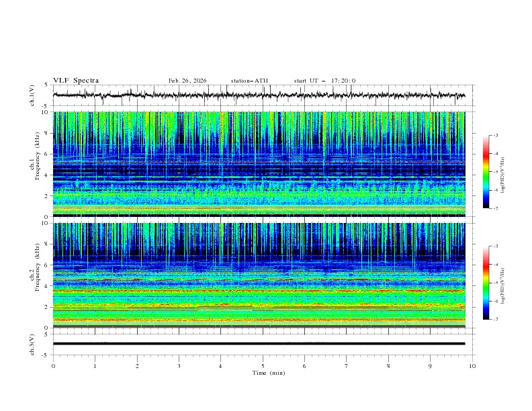This screenshot has height=411, width=532.
Task: Click the "-3" value on ch.1 colorbar
Action: pos(495,135)
